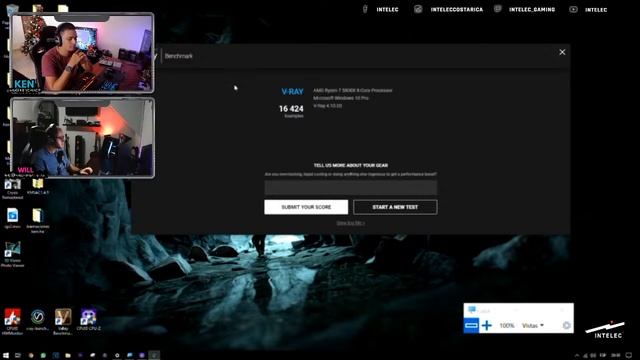Open the Magnifier Vistas dropdown
The width and height of the screenshot is (640, 360).
coord(533,325)
